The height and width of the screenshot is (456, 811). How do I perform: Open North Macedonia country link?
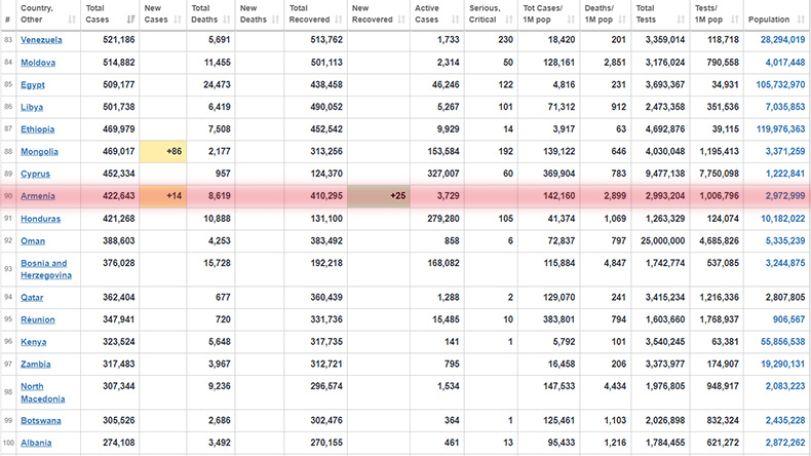pos(43,392)
